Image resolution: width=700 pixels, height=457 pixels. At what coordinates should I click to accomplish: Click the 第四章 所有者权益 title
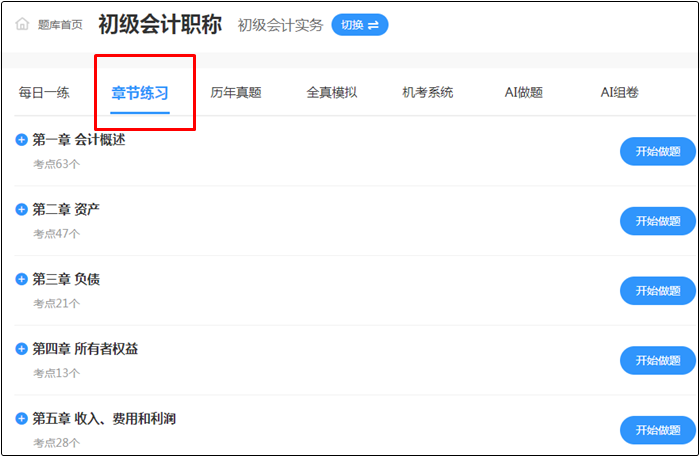coord(85,349)
